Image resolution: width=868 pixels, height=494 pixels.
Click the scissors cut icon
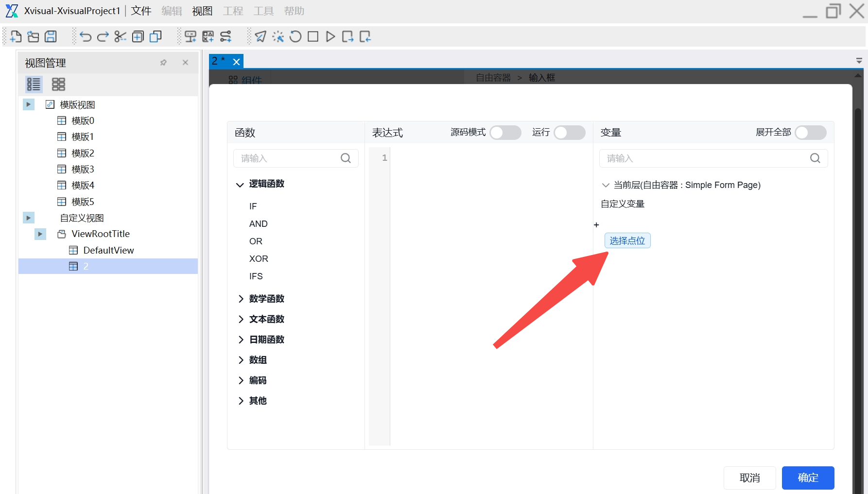(121, 36)
